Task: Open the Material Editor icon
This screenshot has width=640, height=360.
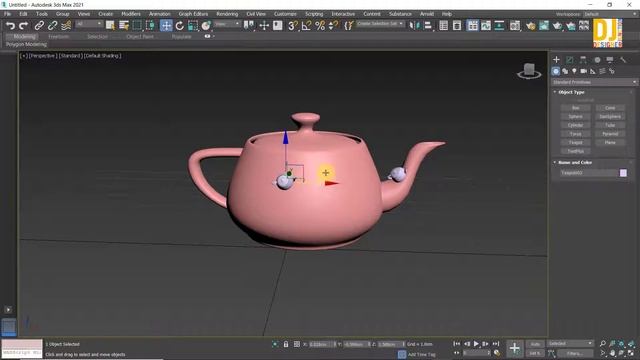Action: pos(515,26)
